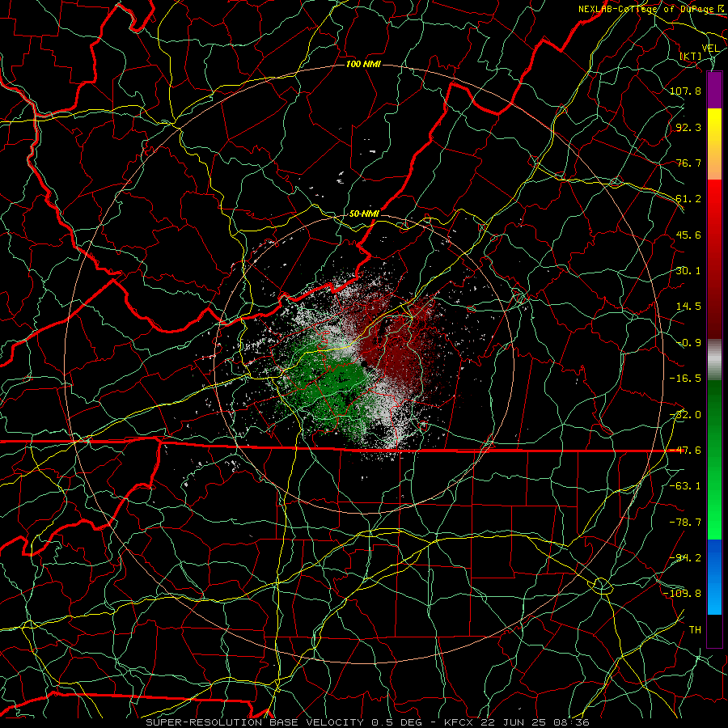Click the -63.1 velocity scale value
The height and width of the screenshot is (728, 728).
click(685, 486)
